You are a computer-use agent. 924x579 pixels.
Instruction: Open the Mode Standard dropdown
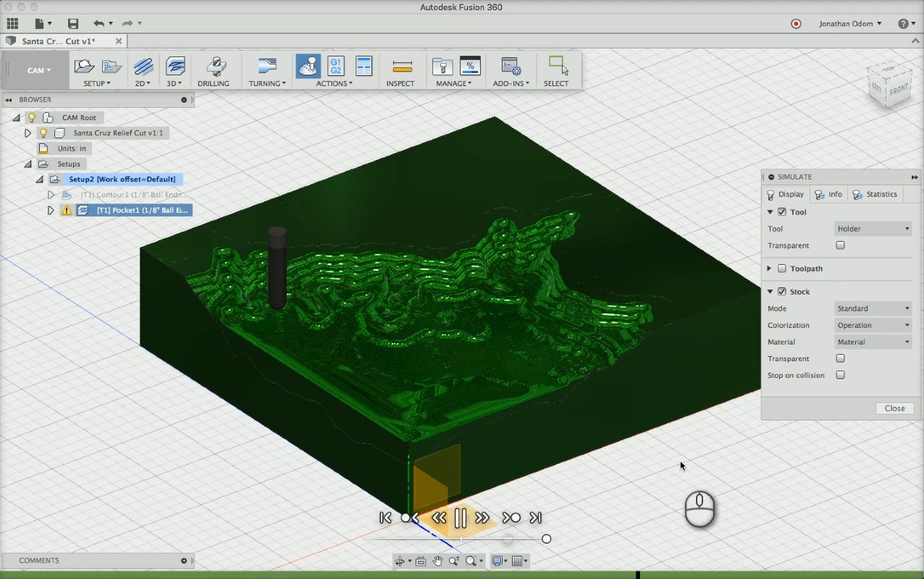(873, 308)
